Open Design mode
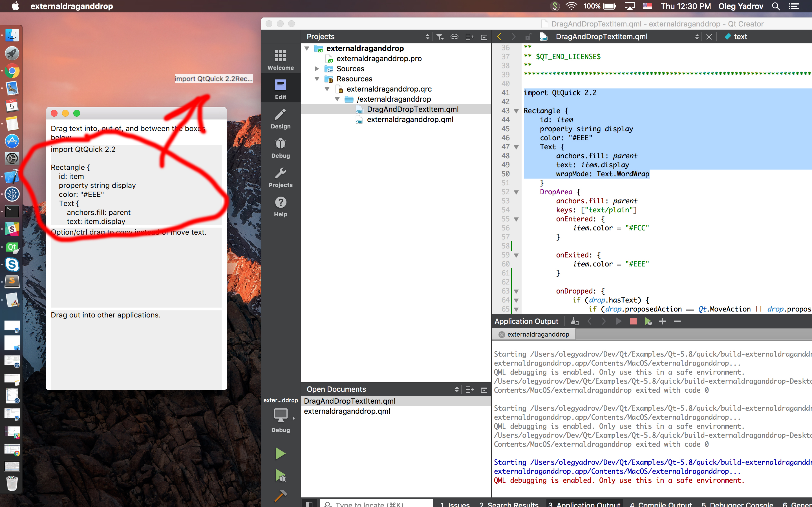 tap(280, 119)
